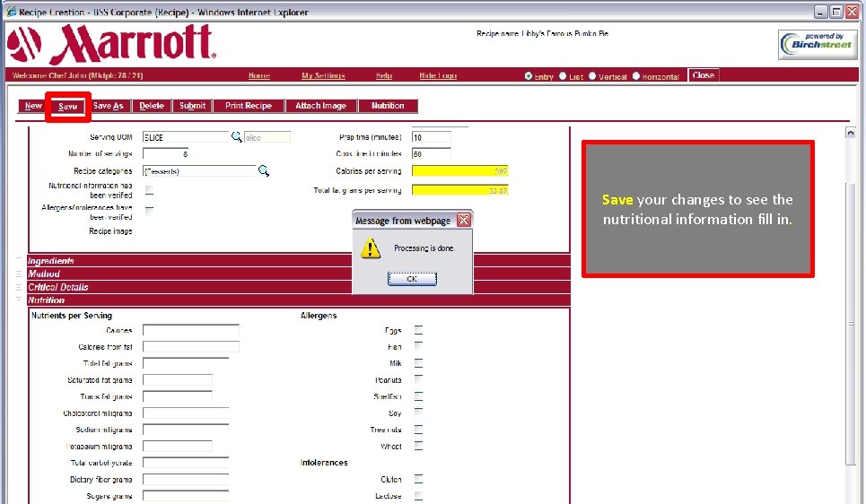Check the Shellfish allergen box

pyautogui.click(x=418, y=396)
